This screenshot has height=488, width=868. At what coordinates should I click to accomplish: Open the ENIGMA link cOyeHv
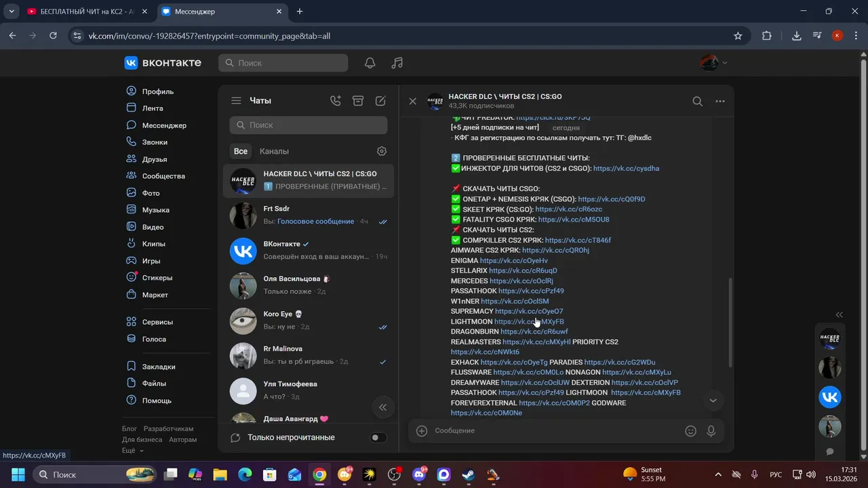[513, 261]
